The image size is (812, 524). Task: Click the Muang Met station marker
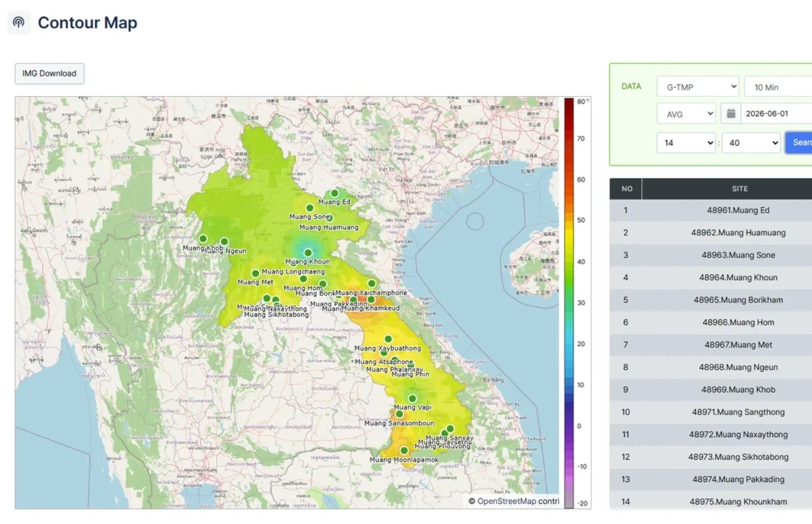[255, 273]
